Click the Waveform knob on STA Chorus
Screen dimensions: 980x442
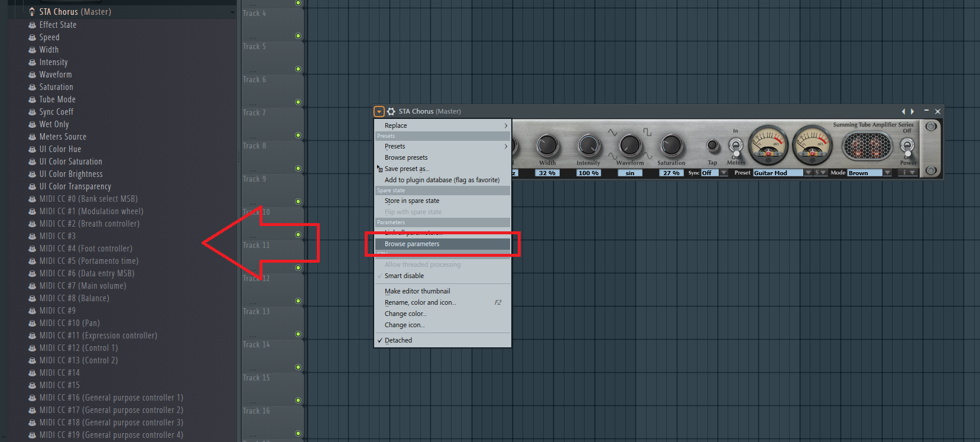630,145
